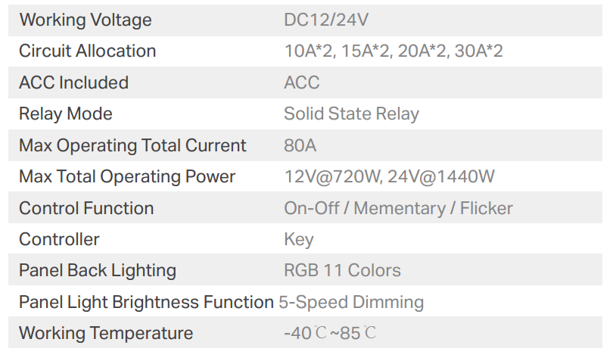Screen dimensions: 613x364
Task: Select the 80A current value
Action: [x=300, y=145]
